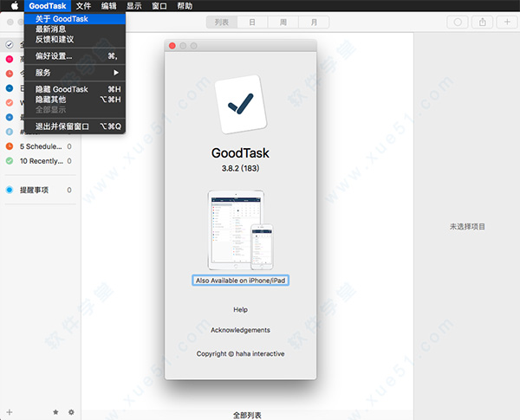Image resolution: width=520 pixels, height=420 pixels.
Task: Click the plus button in top-right toolbar
Action: [507, 23]
